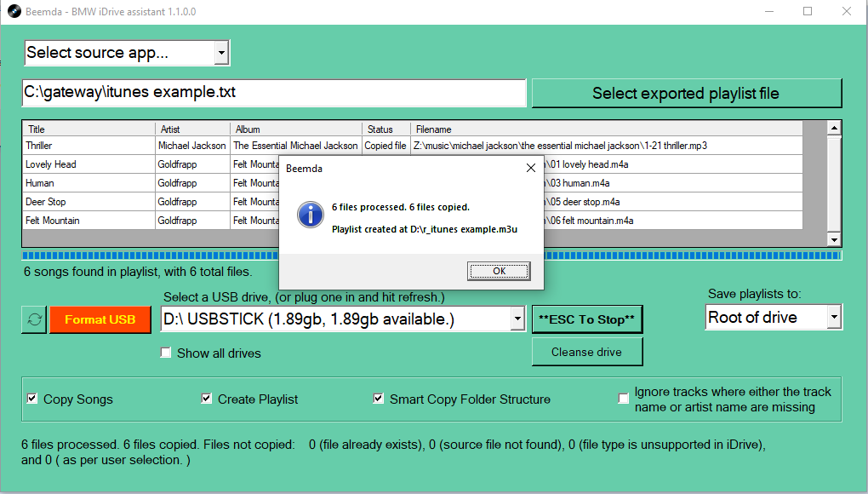Click the playlist file path field
Viewport: 868px width, 494px height.
274,93
